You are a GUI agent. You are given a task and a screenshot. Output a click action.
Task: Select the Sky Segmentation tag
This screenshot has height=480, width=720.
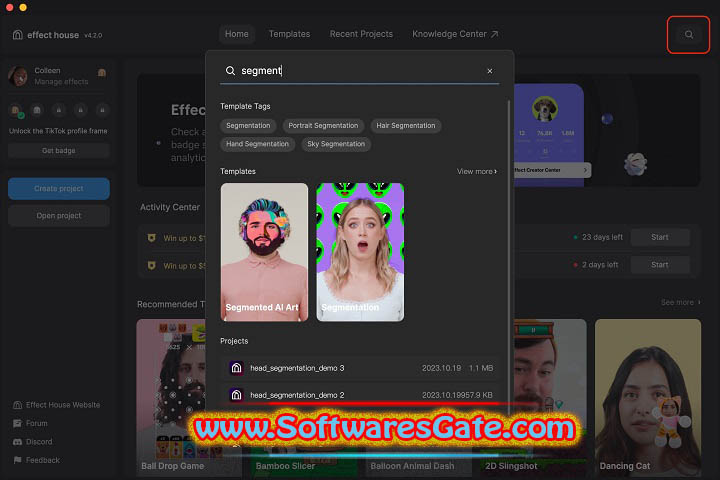click(336, 144)
